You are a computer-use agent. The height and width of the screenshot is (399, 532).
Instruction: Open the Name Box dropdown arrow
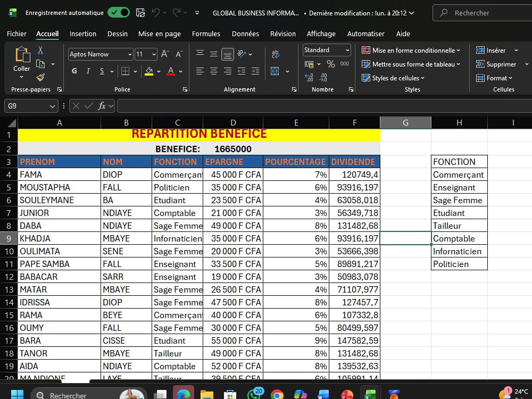[x=52, y=106]
